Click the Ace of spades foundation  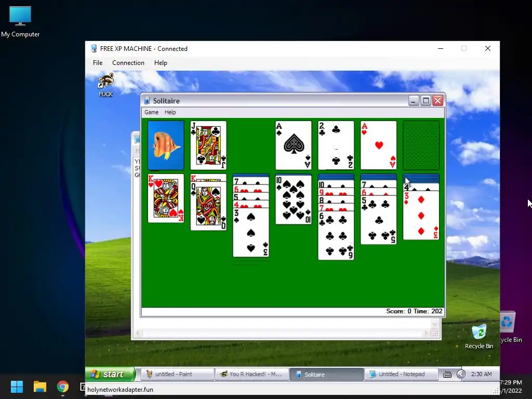click(294, 145)
